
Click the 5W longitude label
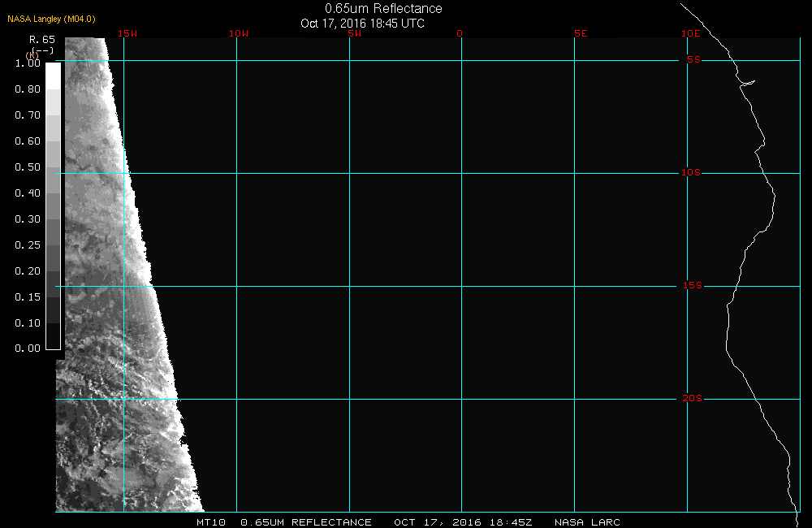[354, 34]
